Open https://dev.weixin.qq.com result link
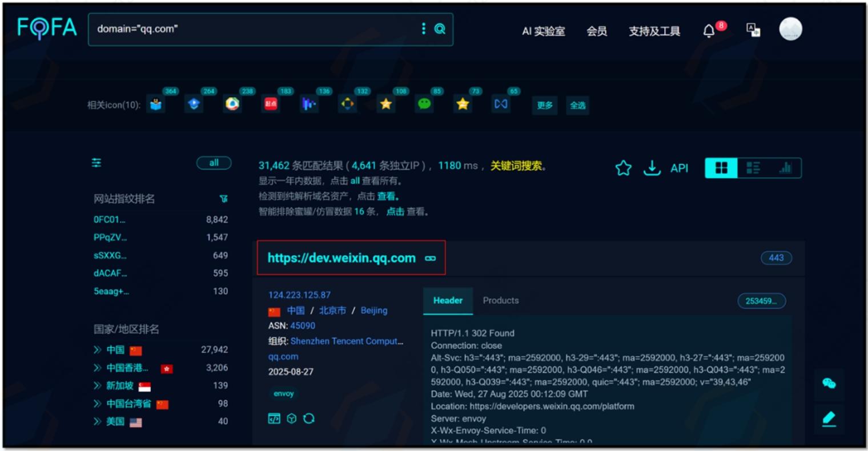 [x=341, y=258]
